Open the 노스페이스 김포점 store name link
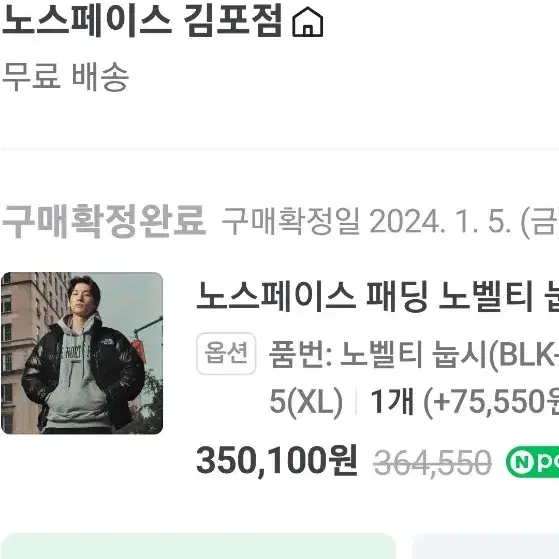The height and width of the screenshot is (559, 559). [x=143, y=21]
